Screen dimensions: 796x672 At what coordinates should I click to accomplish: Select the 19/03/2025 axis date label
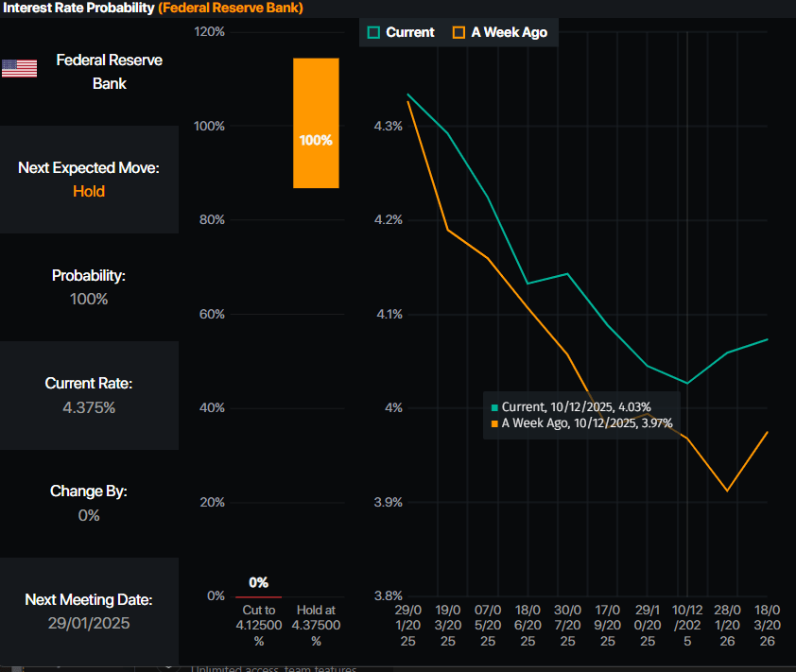pyautogui.click(x=447, y=626)
